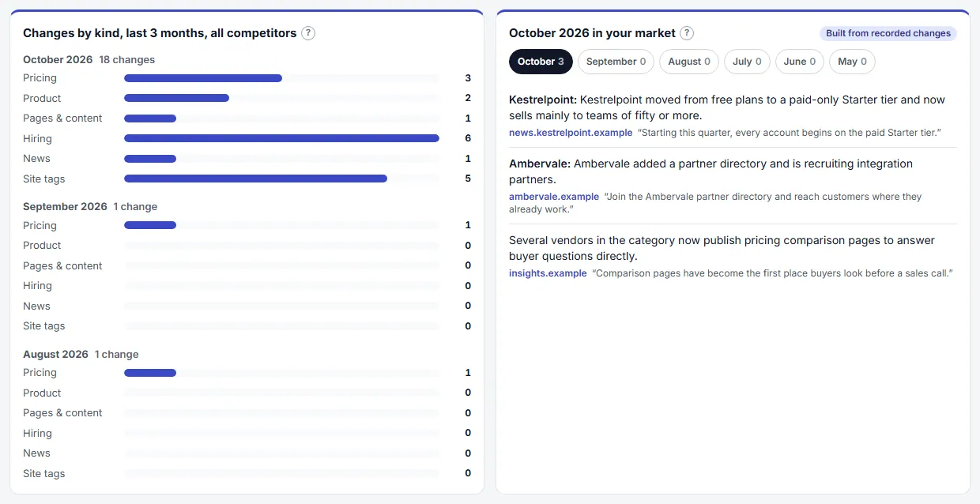Click the August 2026 Pricing bar
The image size is (980, 504).
point(150,373)
